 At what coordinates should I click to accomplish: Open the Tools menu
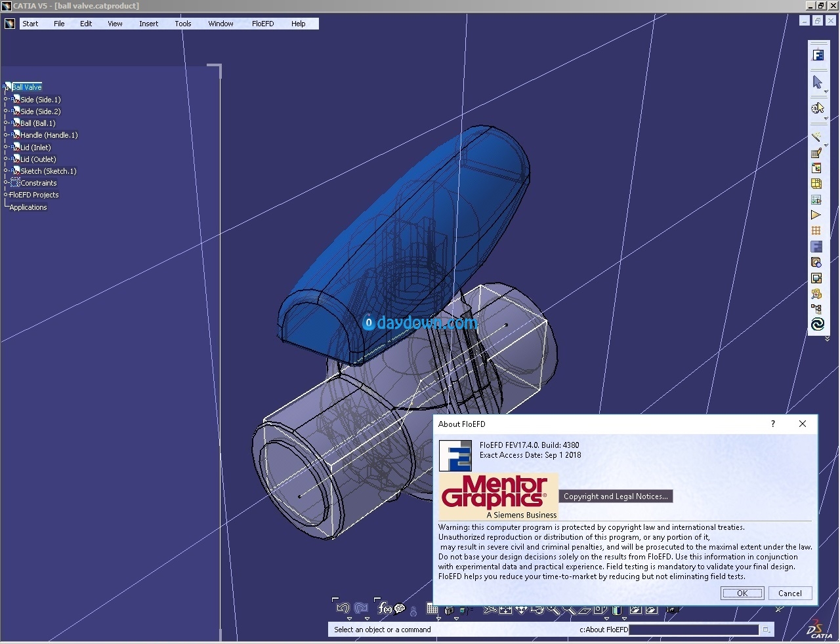[183, 24]
